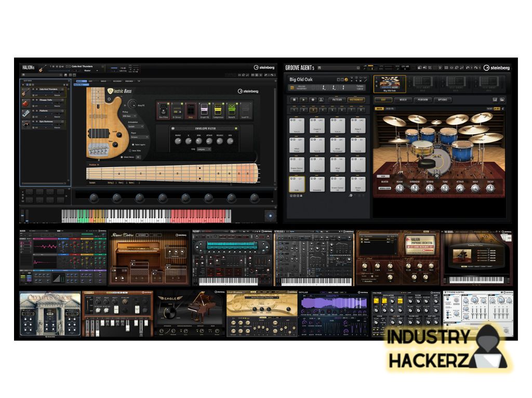Open output dropdown in Choppy Cello slot
The image size is (532, 398).
coord(58,106)
